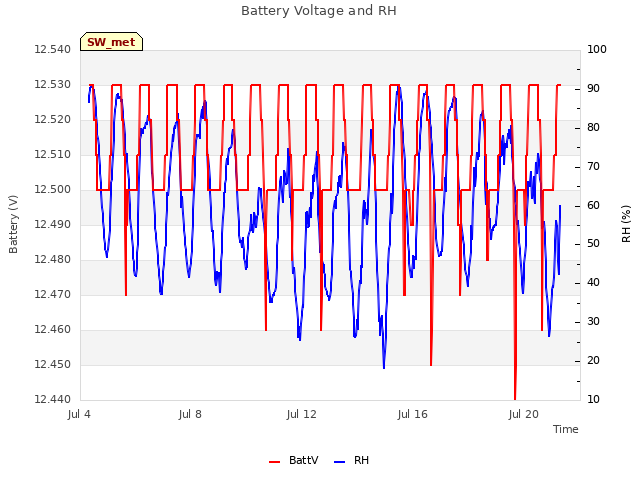
Task: Click the 90 value on RH axis
Action: [x=593, y=89]
